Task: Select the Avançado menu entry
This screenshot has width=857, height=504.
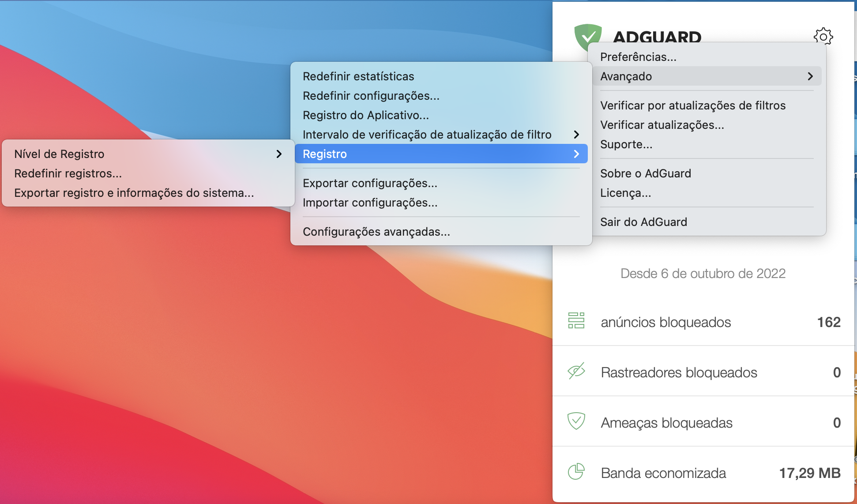Action: click(x=707, y=76)
